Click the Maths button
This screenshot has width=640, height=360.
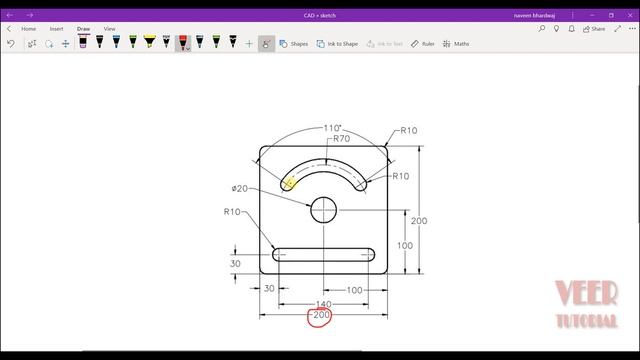pyautogui.click(x=456, y=44)
